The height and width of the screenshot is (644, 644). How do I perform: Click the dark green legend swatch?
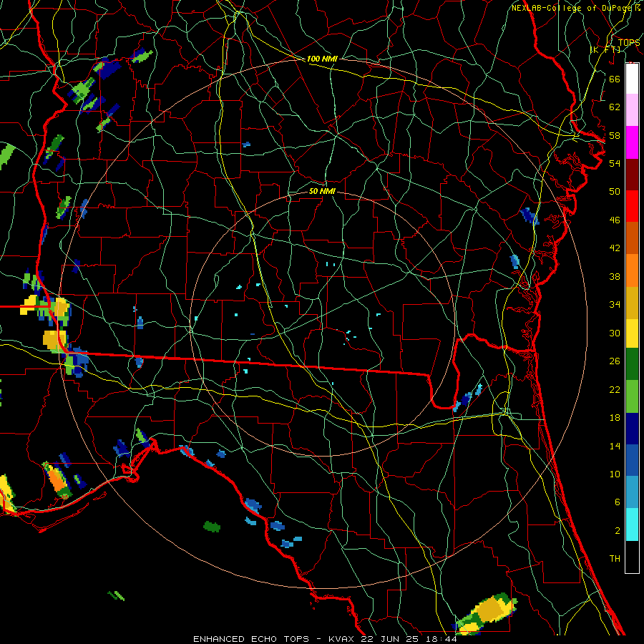pos(632,364)
